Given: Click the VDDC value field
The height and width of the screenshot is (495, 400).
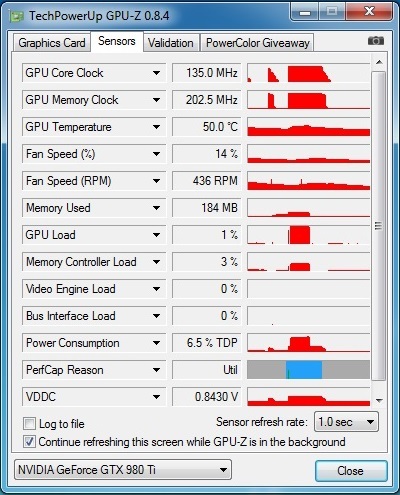Looking at the screenshot, I should [x=206, y=397].
